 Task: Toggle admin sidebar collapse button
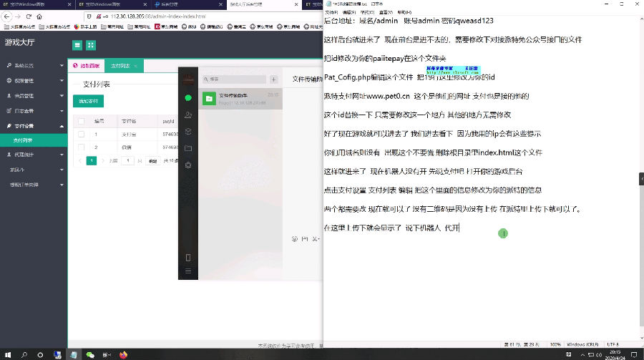tap(77, 45)
